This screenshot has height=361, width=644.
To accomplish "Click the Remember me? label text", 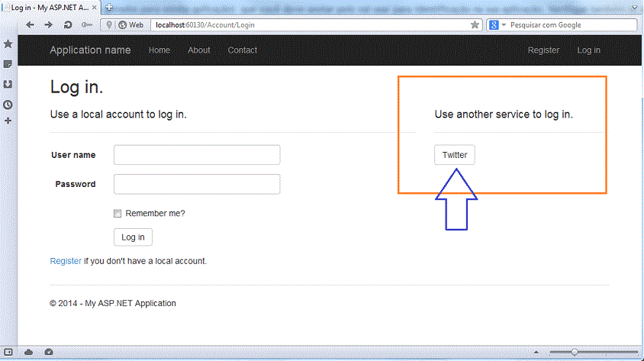I will 155,213.
